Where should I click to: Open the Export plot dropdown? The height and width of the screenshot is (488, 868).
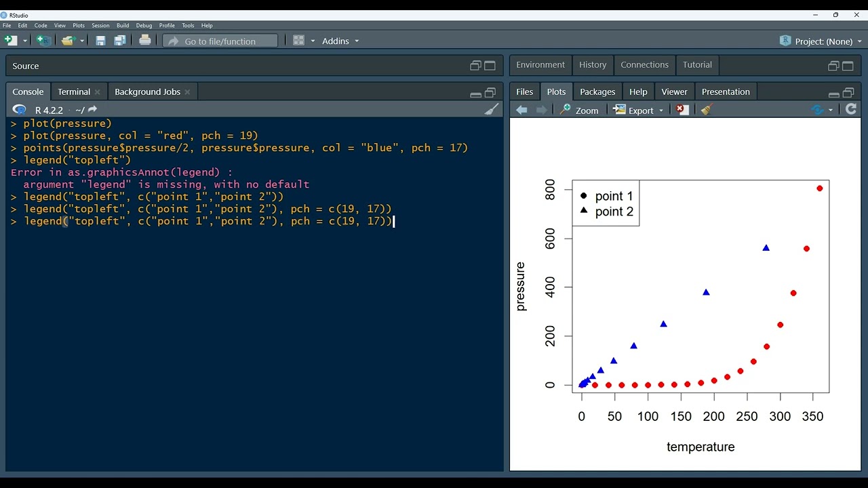[637, 110]
